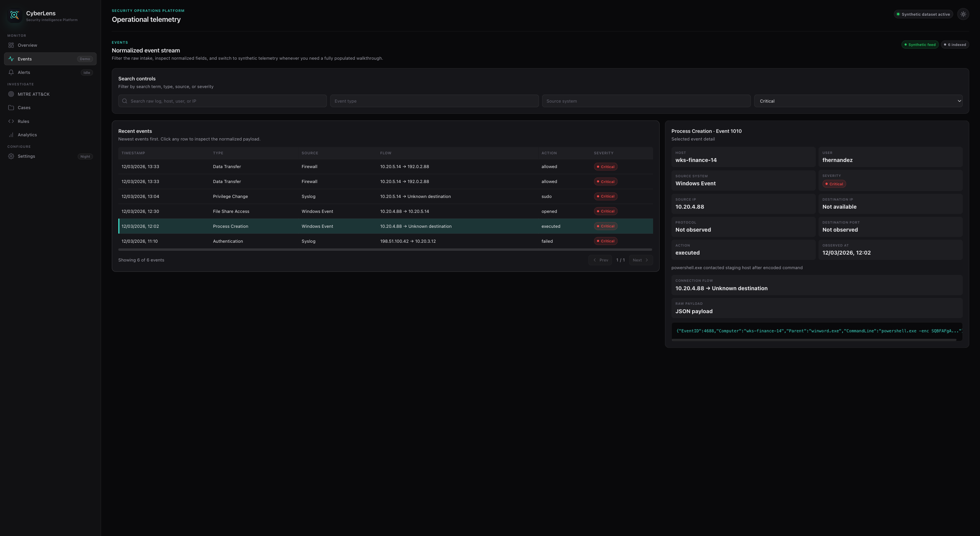Toggle the Synthetic dataset active indicator
This screenshot has height=536, width=980.
click(923, 14)
